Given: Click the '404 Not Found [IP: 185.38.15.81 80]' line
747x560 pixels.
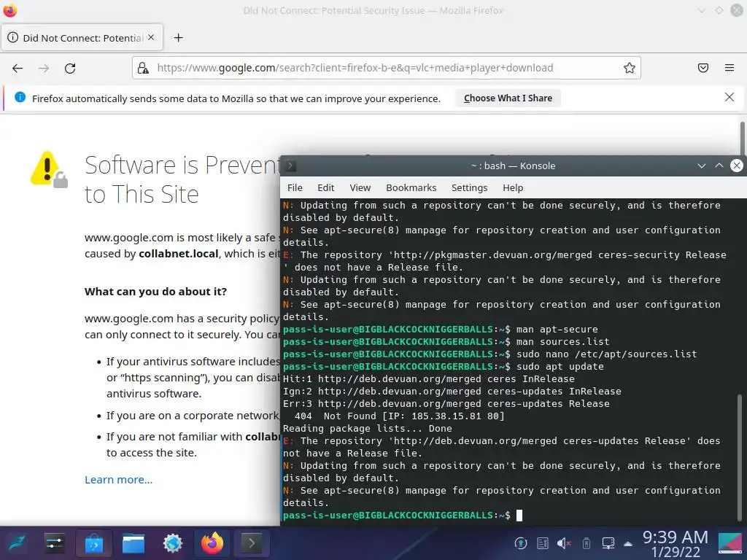Looking at the screenshot, I should [x=399, y=416].
